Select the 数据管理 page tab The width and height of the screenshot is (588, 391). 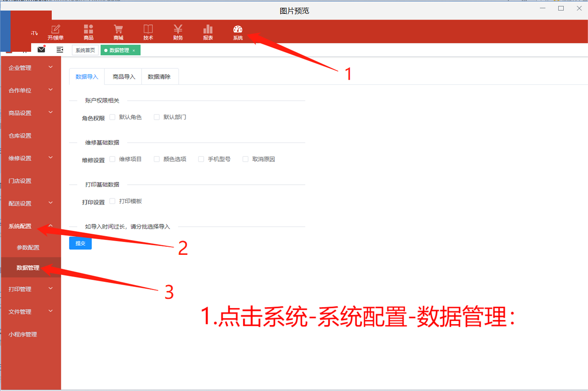point(120,50)
